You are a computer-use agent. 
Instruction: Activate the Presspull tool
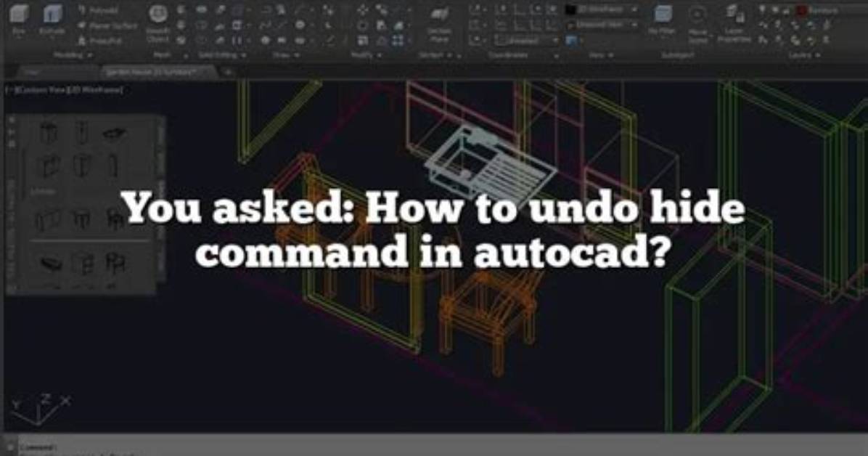(99, 41)
